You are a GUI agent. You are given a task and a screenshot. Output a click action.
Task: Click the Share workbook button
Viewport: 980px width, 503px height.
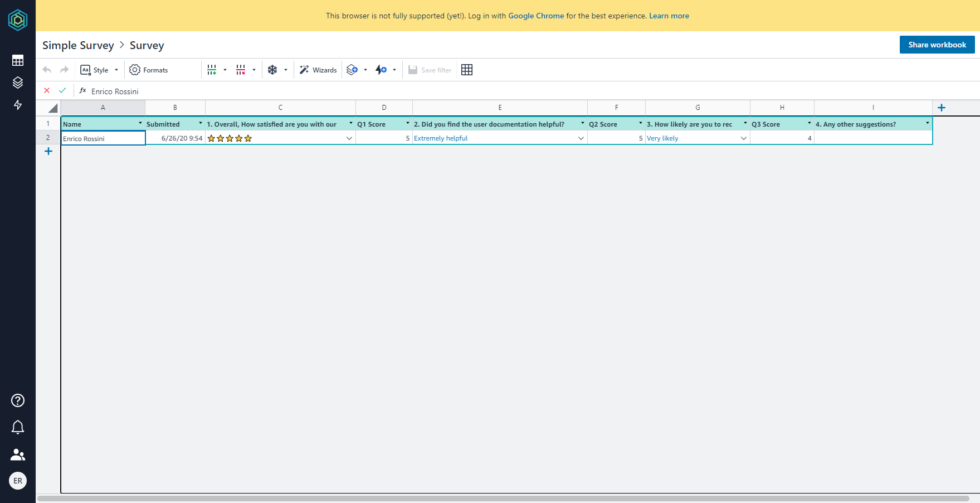937,45
